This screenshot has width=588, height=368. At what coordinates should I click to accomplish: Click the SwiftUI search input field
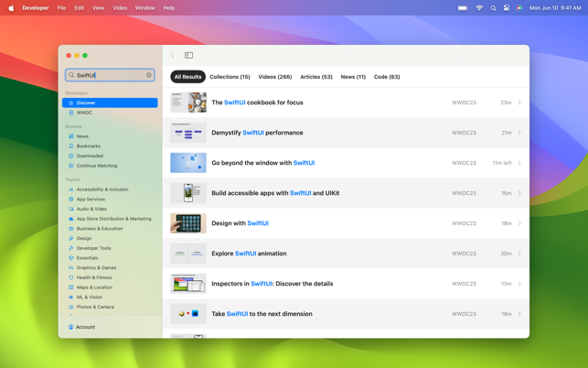tap(110, 75)
